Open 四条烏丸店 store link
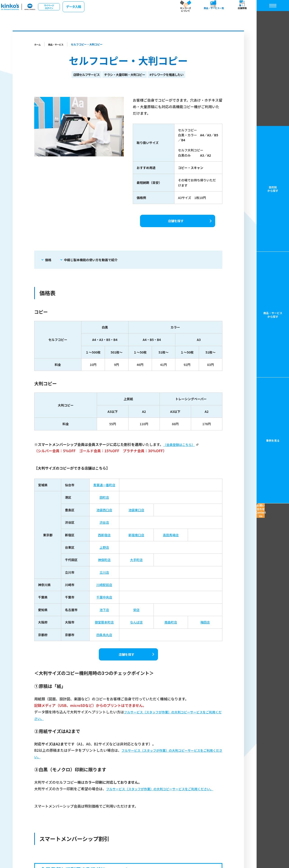289x868 pixels. pyautogui.click(x=104, y=635)
